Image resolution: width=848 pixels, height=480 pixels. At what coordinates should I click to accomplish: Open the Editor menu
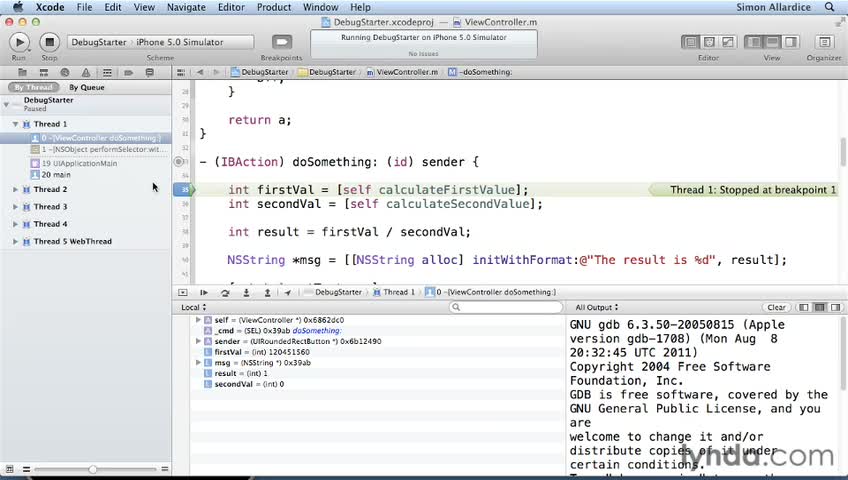(231, 8)
